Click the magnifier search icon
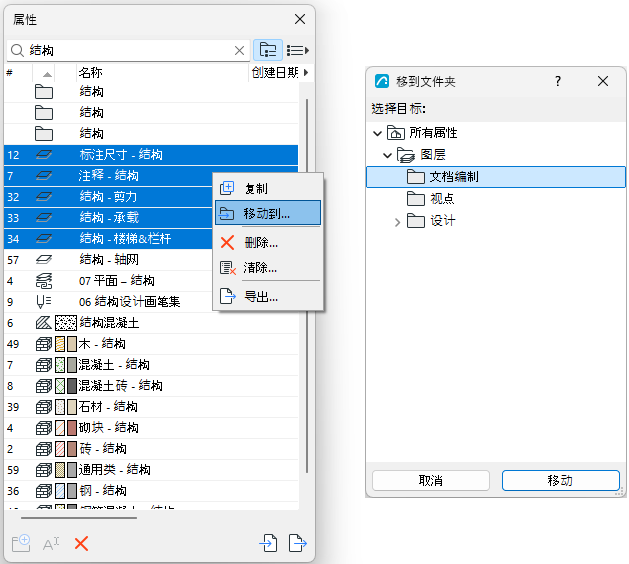 tap(17, 51)
